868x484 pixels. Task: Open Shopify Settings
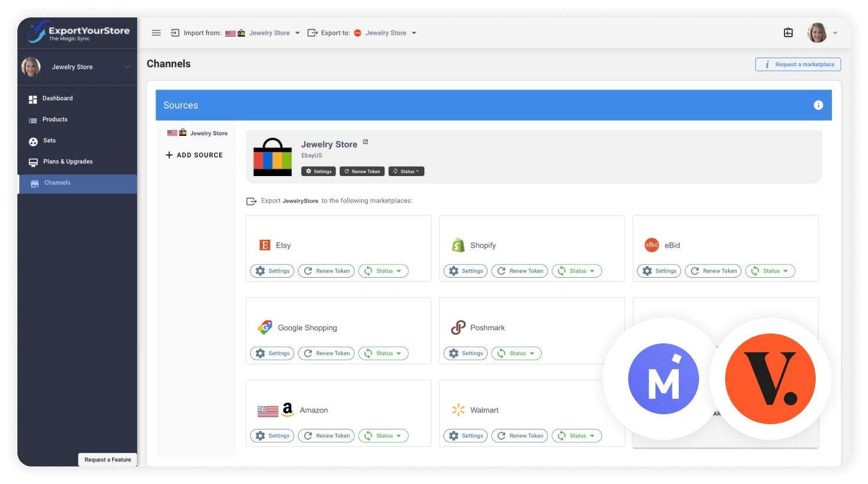pos(466,271)
